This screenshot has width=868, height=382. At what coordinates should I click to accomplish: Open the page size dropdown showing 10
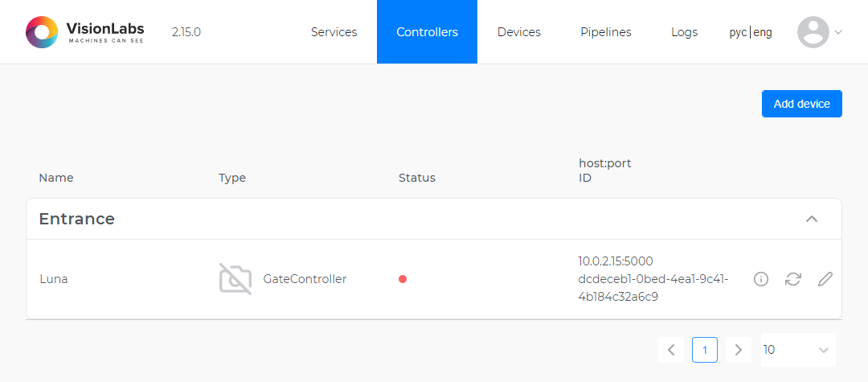(x=797, y=350)
